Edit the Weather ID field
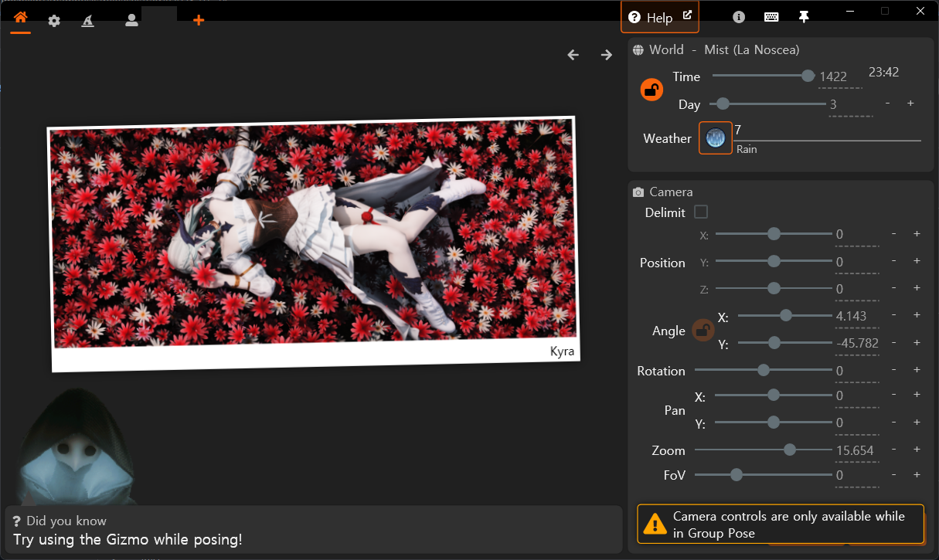939x560 pixels. click(827, 131)
